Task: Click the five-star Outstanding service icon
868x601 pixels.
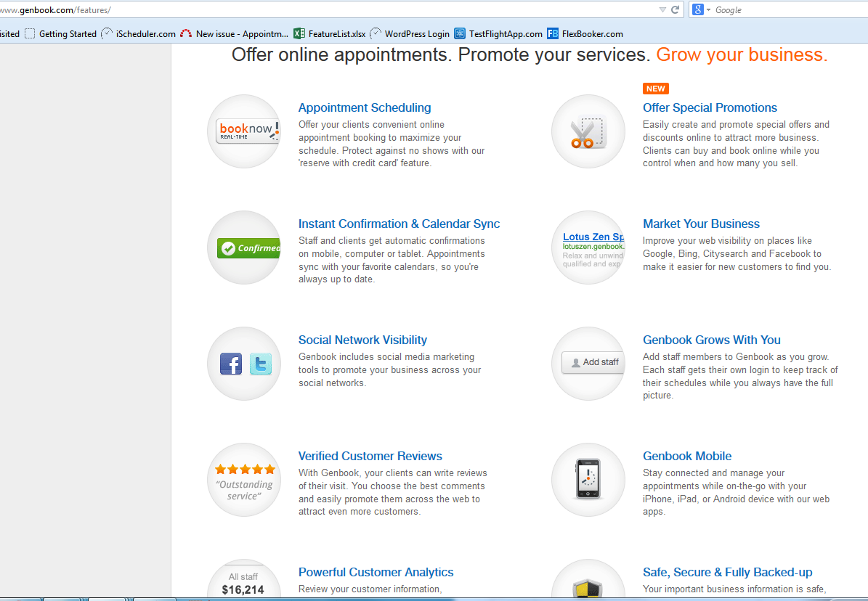Action: coord(244,481)
